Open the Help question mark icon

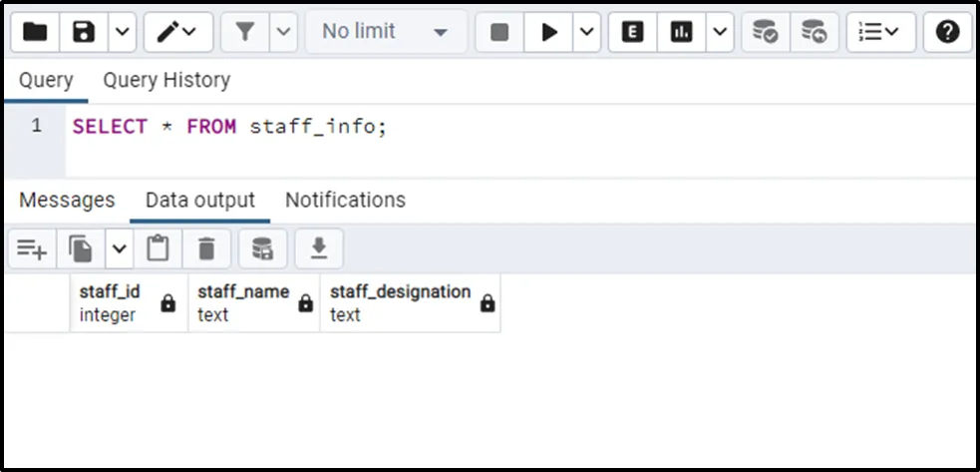947,32
